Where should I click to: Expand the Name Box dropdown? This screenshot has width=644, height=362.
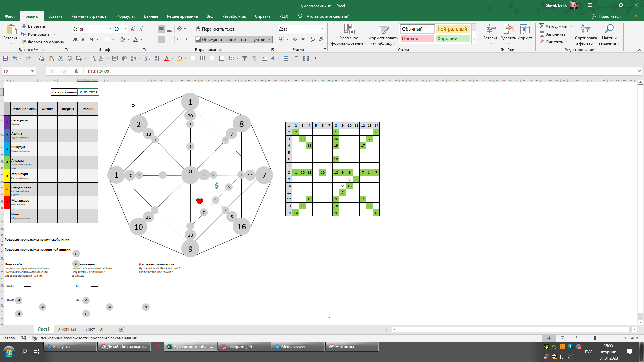[32, 71]
